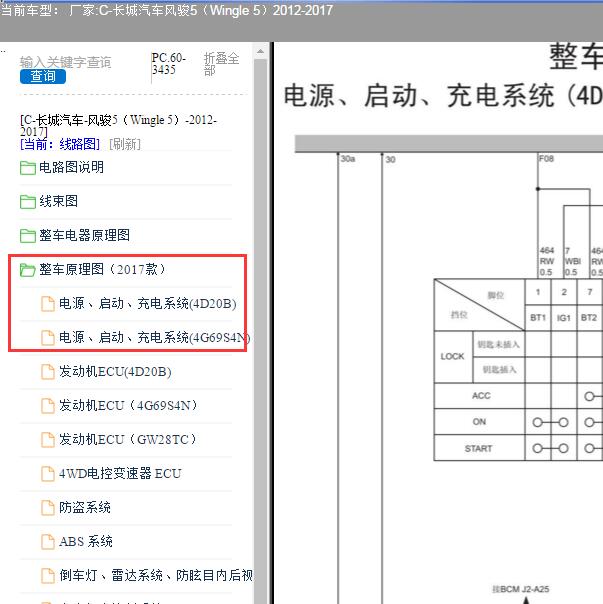
Task: Click the BT2 column header cell
Action: (x=589, y=318)
